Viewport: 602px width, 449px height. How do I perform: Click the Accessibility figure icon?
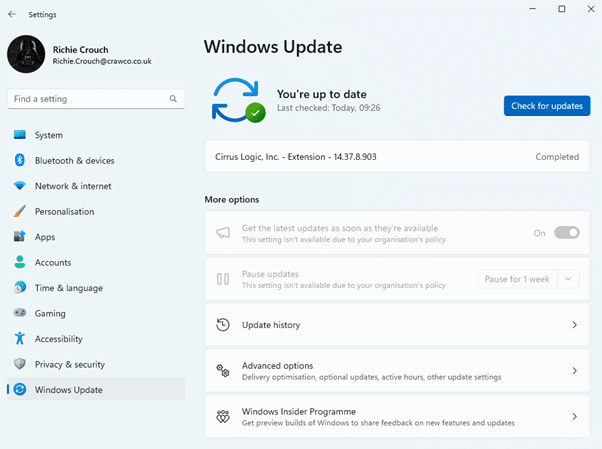click(20, 338)
